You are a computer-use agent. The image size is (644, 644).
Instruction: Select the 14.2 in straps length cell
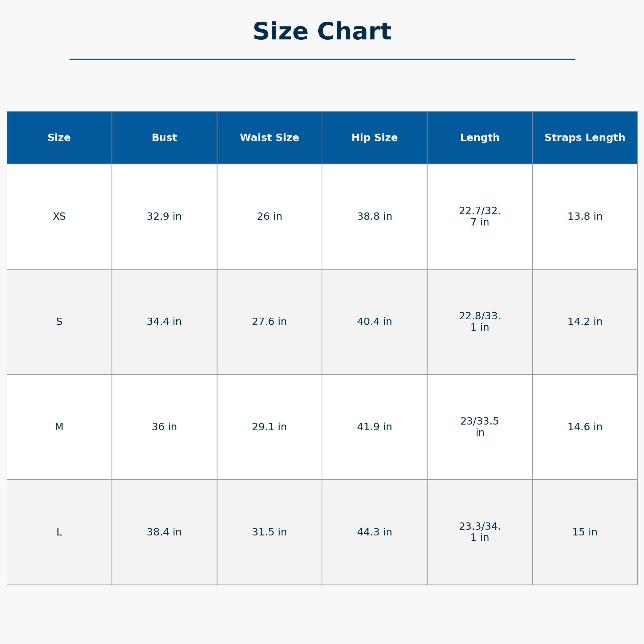585,322
